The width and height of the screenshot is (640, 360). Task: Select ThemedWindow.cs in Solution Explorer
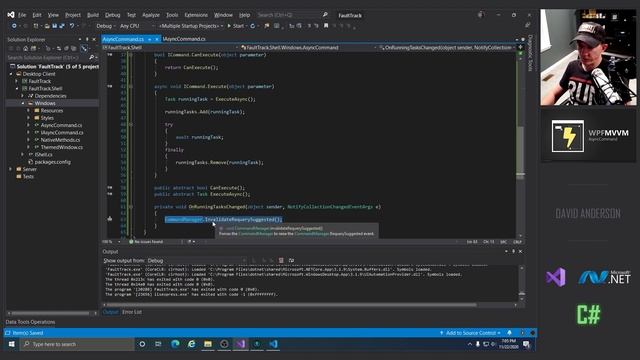click(62, 147)
